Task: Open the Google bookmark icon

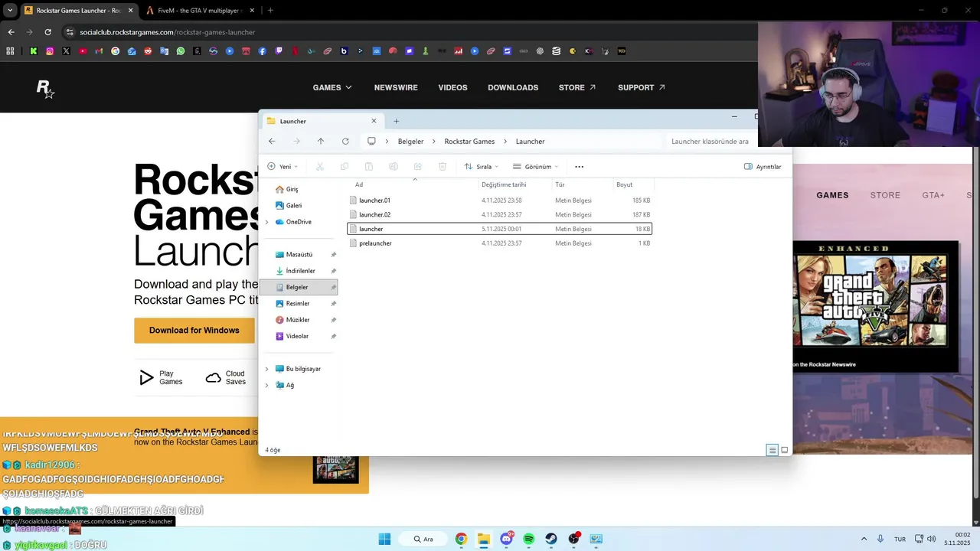Action: point(116,51)
